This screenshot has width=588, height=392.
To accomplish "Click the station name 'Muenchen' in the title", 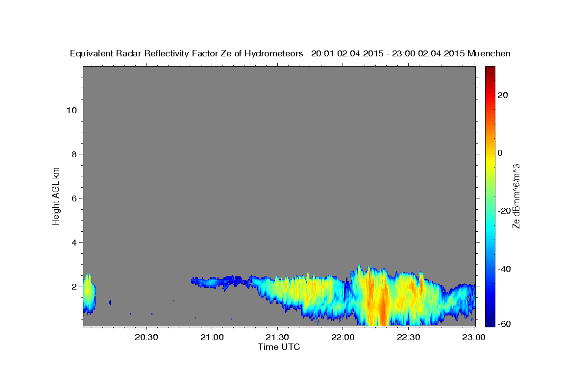I will tap(489, 54).
